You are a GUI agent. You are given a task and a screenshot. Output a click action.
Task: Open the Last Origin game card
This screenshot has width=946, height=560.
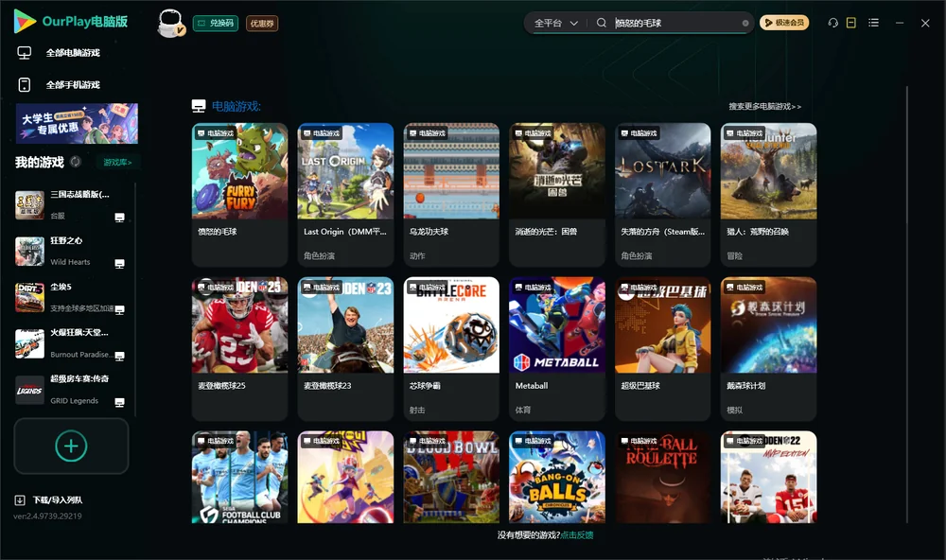point(345,194)
